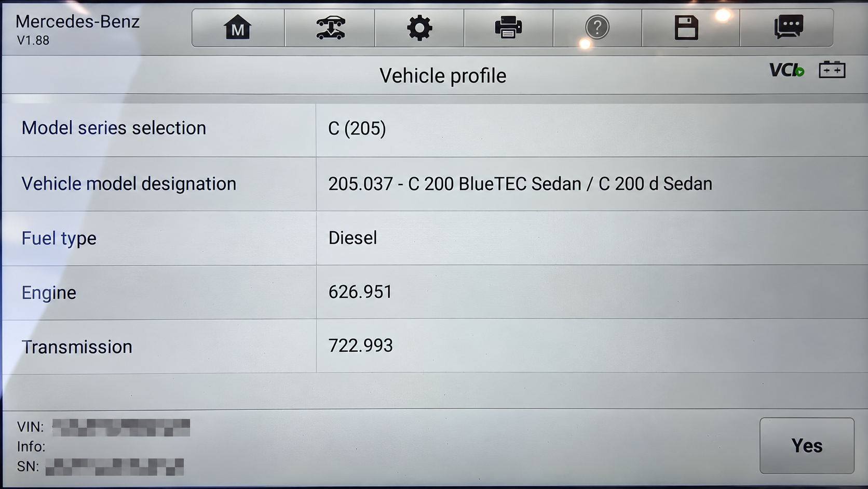This screenshot has height=489, width=868.
Task: Check the VCI connection status icon
Action: pyautogui.click(x=786, y=70)
